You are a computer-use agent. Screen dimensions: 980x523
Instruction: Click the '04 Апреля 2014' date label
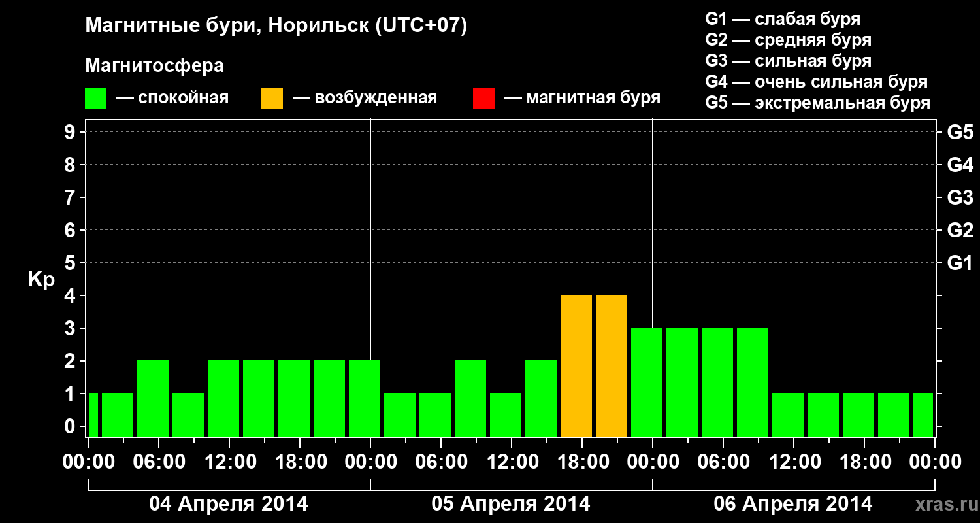pos(229,504)
